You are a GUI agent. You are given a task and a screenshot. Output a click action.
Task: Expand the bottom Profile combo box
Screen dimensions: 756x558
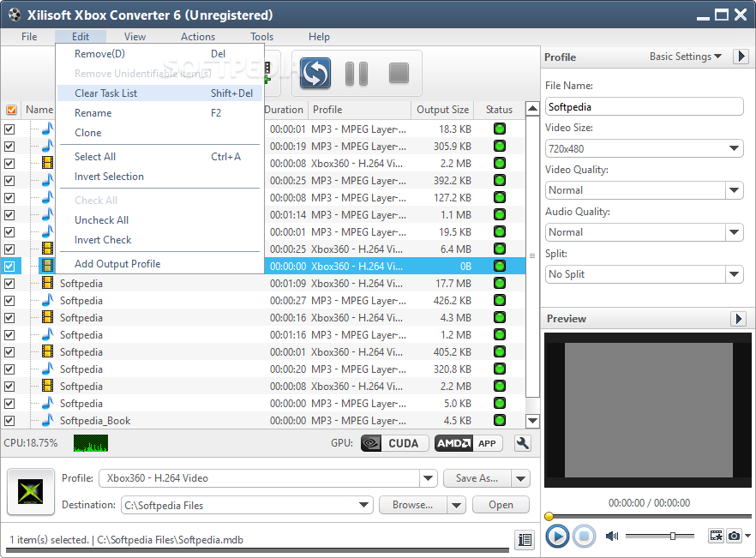(428, 478)
